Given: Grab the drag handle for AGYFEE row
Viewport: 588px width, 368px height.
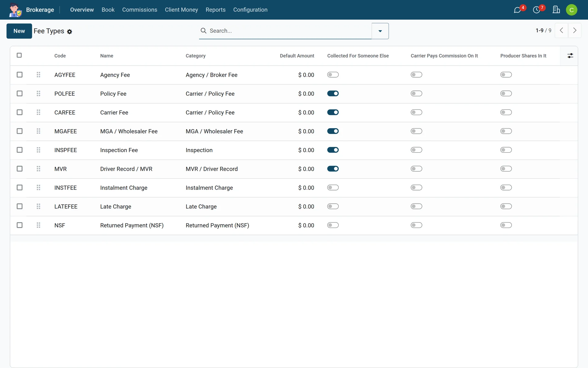Looking at the screenshot, I should [x=38, y=75].
